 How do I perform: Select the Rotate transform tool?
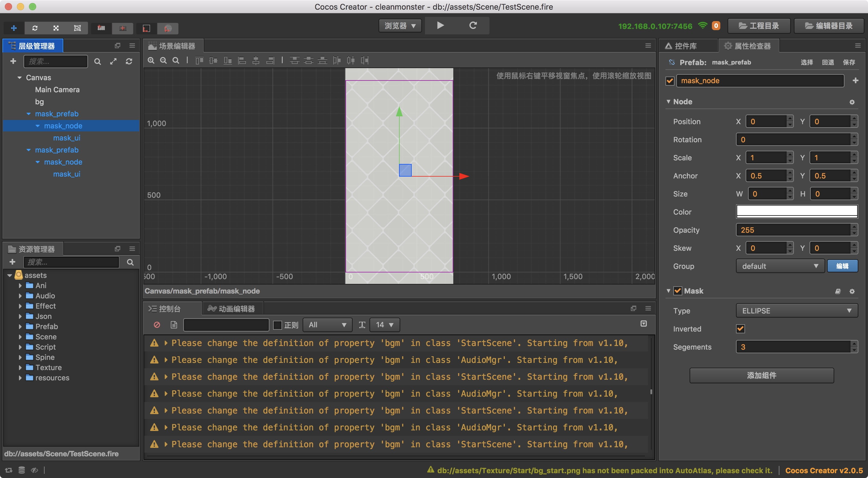pos(35,28)
